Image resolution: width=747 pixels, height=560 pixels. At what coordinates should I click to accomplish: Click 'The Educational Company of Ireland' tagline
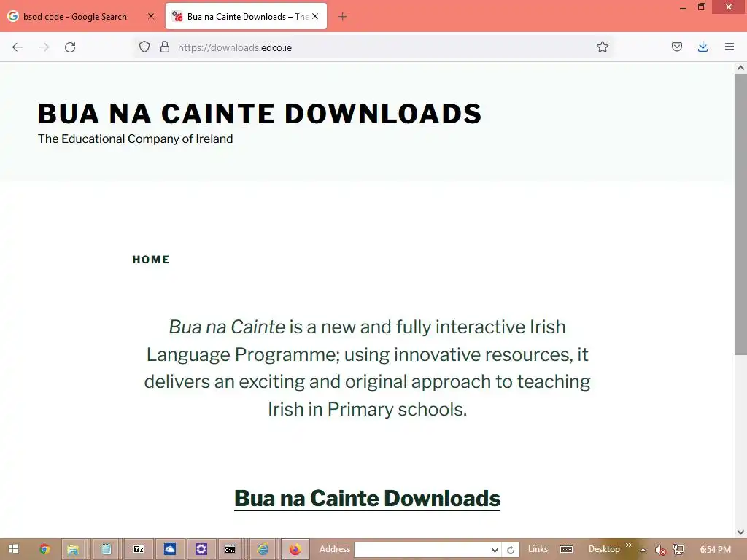(x=135, y=139)
